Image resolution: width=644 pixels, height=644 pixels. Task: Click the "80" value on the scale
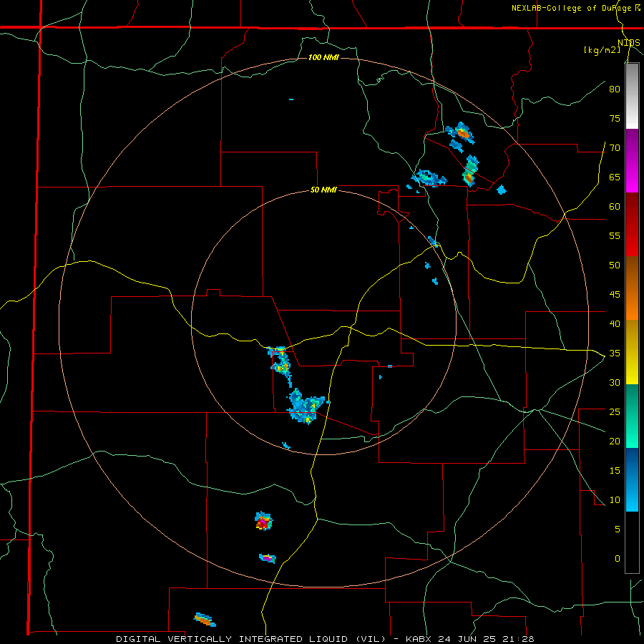point(615,89)
